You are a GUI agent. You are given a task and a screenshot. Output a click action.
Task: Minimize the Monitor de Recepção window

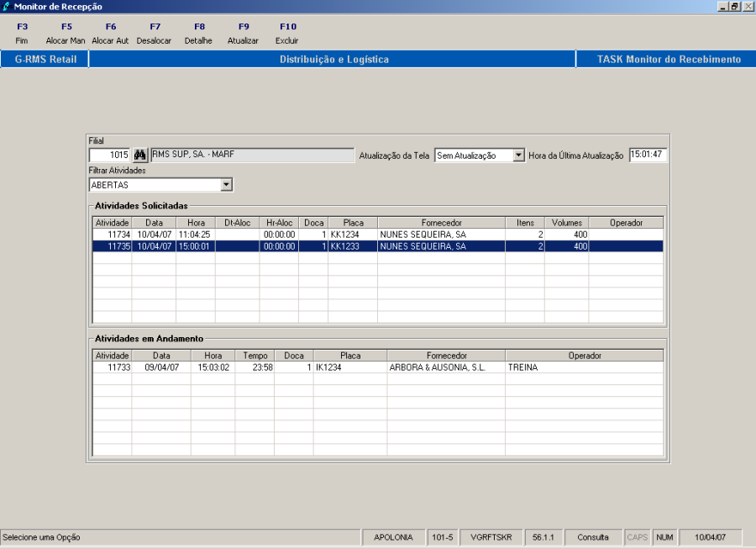click(x=722, y=6)
